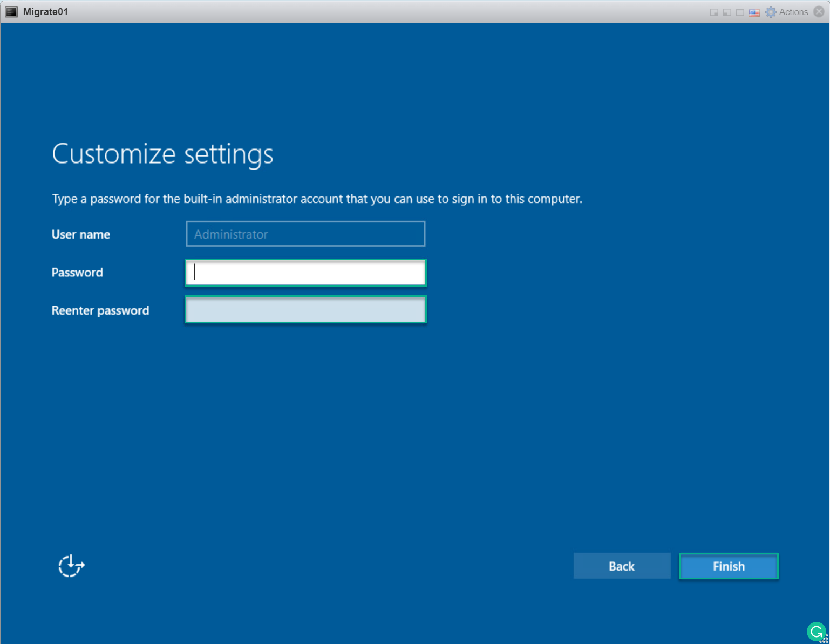Click the 'Password' label

pos(77,273)
